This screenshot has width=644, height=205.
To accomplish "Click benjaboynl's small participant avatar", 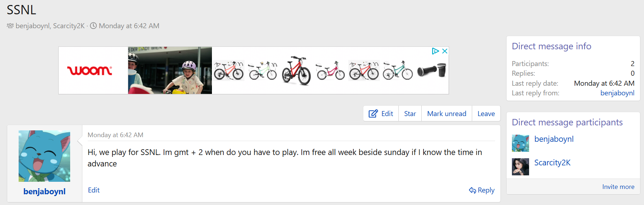I will click(520, 143).
